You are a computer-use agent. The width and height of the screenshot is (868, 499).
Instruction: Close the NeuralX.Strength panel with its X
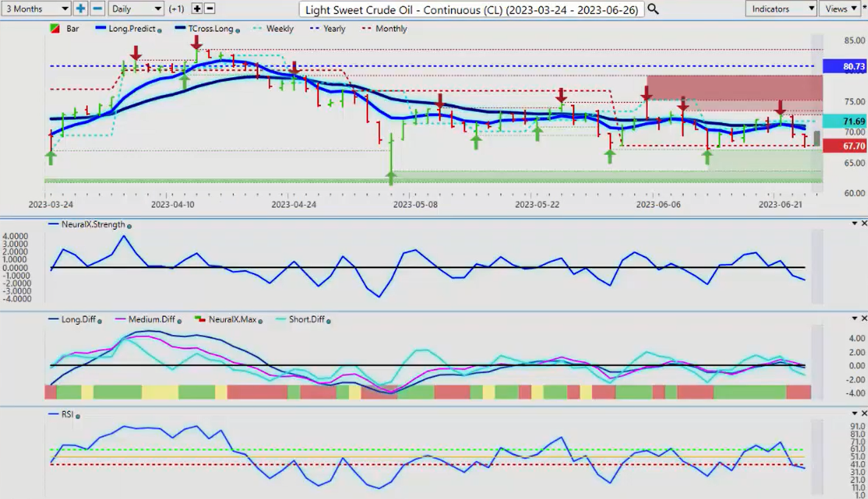(864, 224)
